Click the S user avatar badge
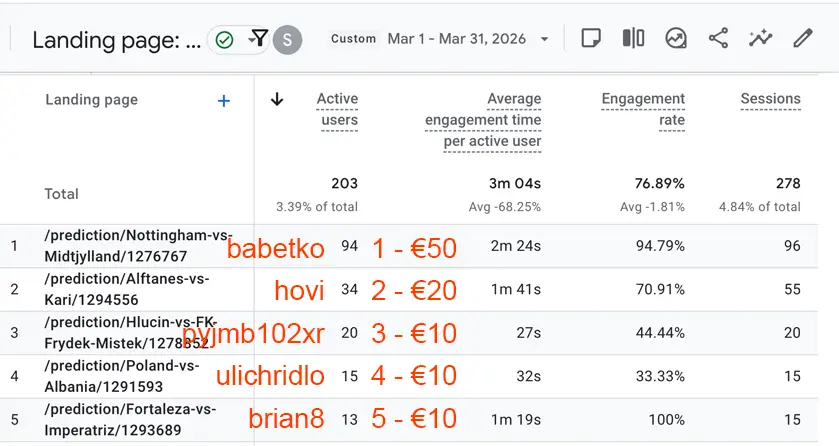This screenshot has width=839, height=446. (287, 39)
